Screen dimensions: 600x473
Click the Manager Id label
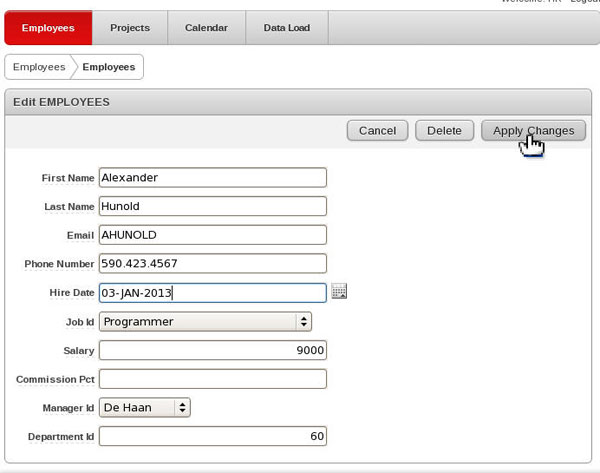pyautogui.click(x=68, y=408)
